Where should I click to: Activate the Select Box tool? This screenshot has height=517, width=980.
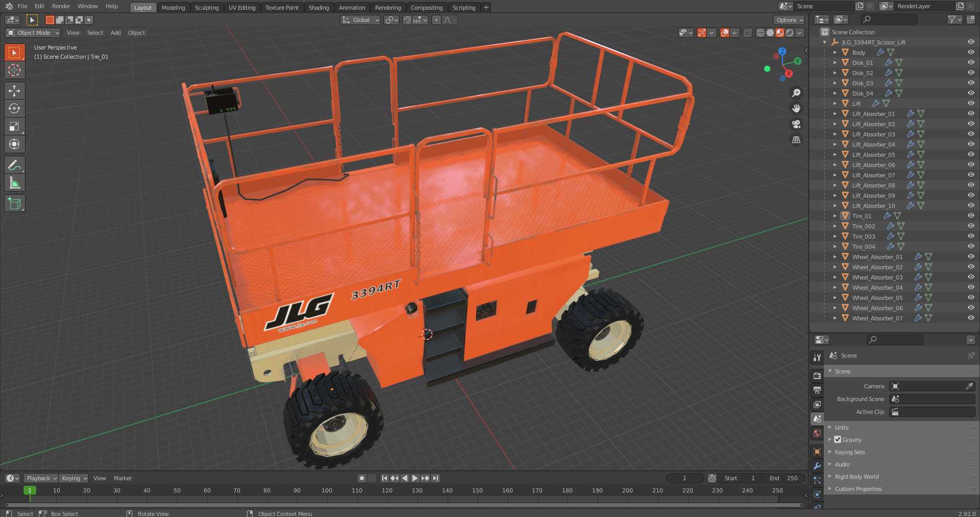(14, 52)
